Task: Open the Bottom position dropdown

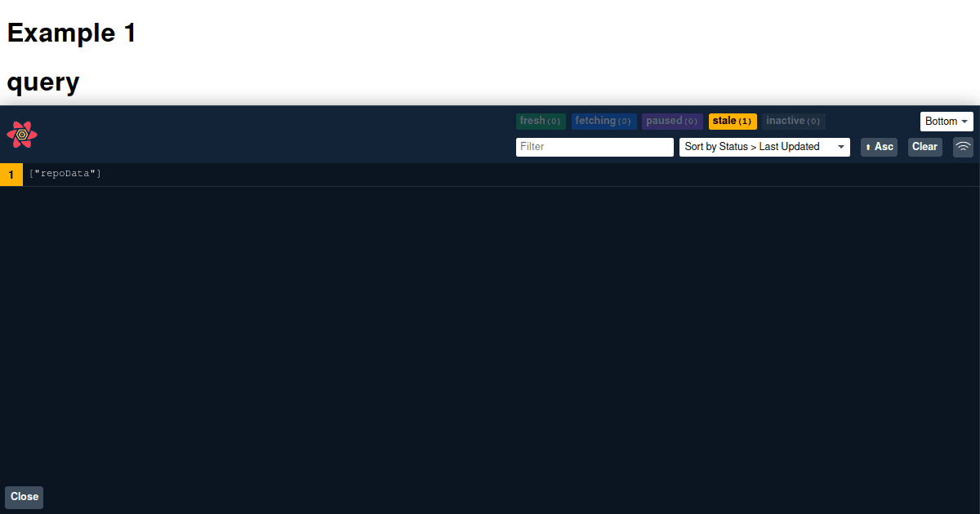Action: tap(947, 121)
